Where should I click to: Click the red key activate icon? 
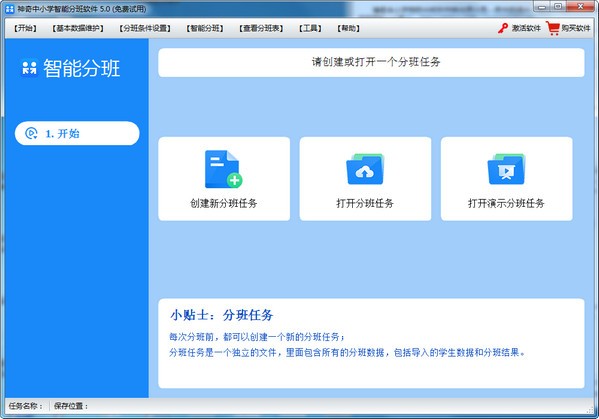[503, 28]
